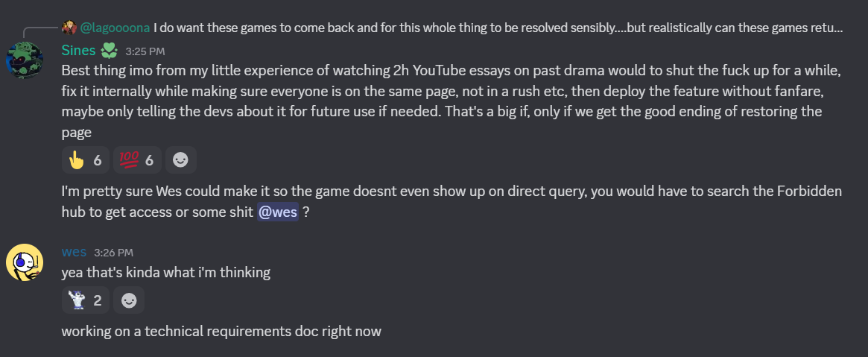Open the Sines username profile
The image size is (868, 357).
click(x=79, y=51)
